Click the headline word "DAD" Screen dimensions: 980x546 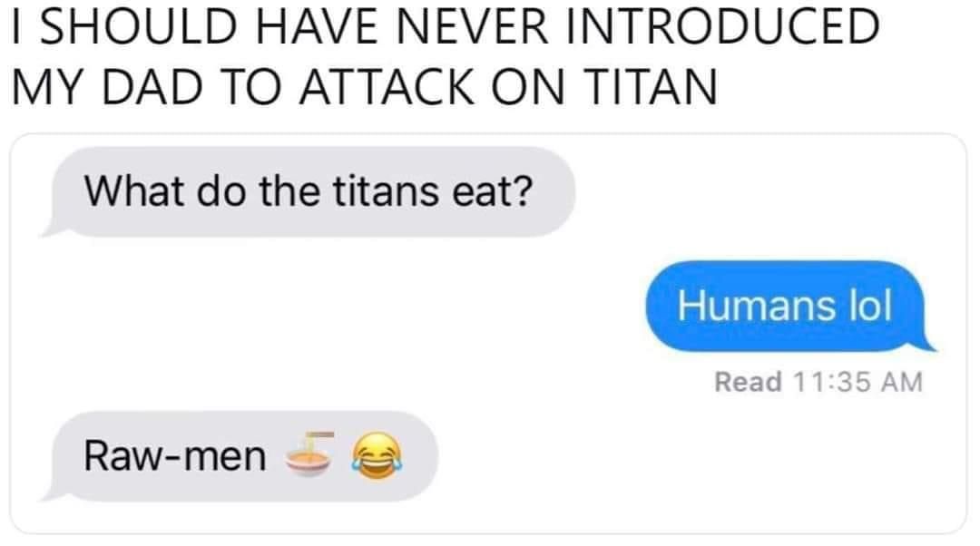[x=152, y=87]
